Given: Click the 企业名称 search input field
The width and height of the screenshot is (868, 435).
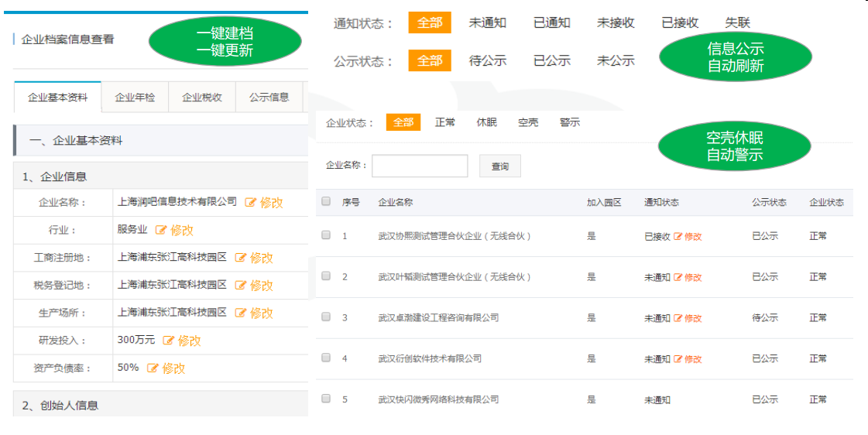Looking at the screenshot, I should [x=420, y=166].
